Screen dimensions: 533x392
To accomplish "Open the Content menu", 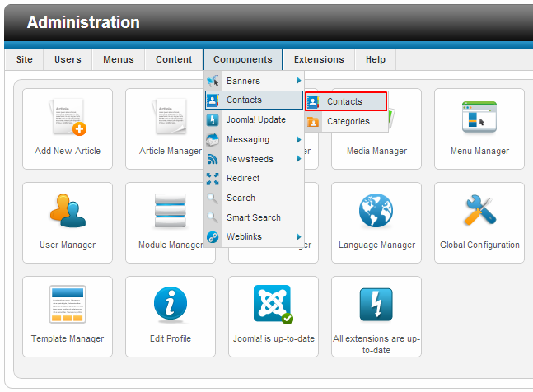I will point(174,59).
